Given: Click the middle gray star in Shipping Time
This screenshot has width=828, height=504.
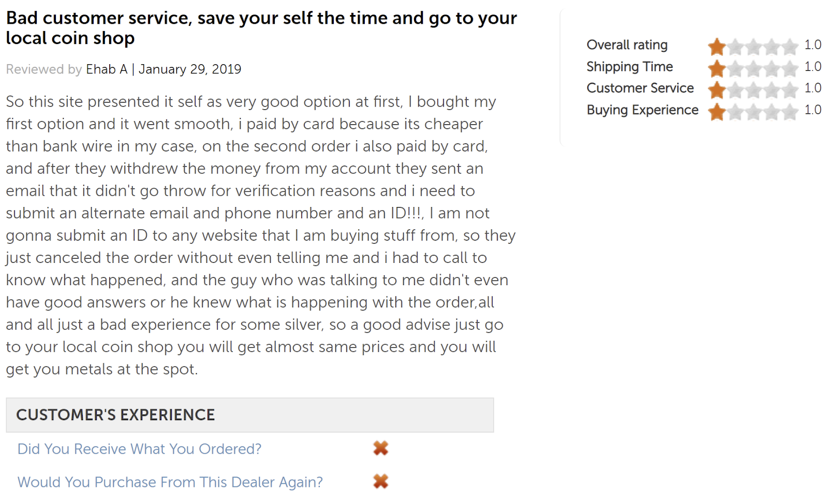Looking at the screenshot, I should point(753,68).
